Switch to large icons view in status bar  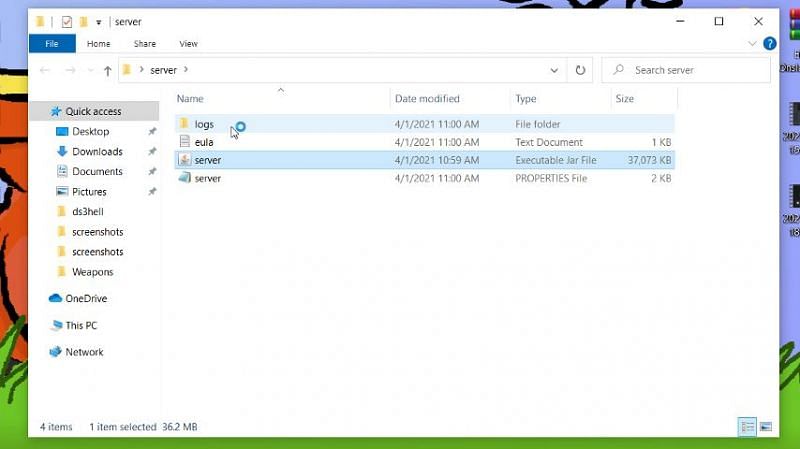(766, 427)
